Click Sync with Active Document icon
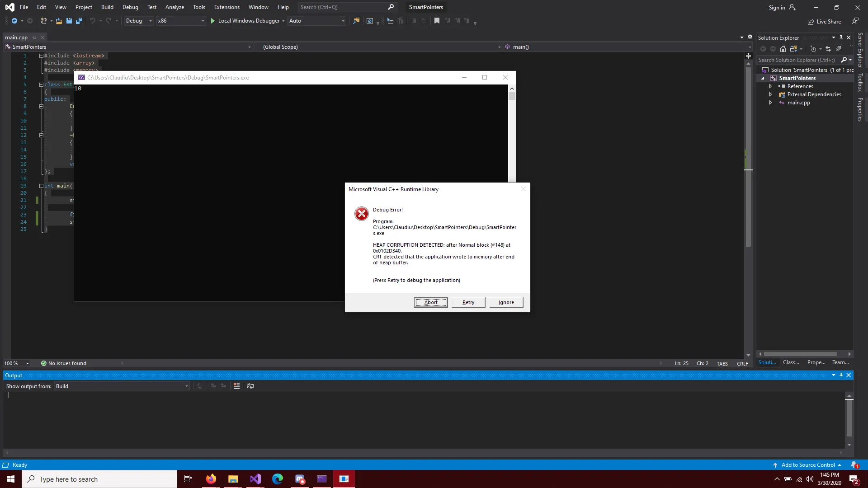This screenshot has width=868, height=488. [x=828, y=49]
